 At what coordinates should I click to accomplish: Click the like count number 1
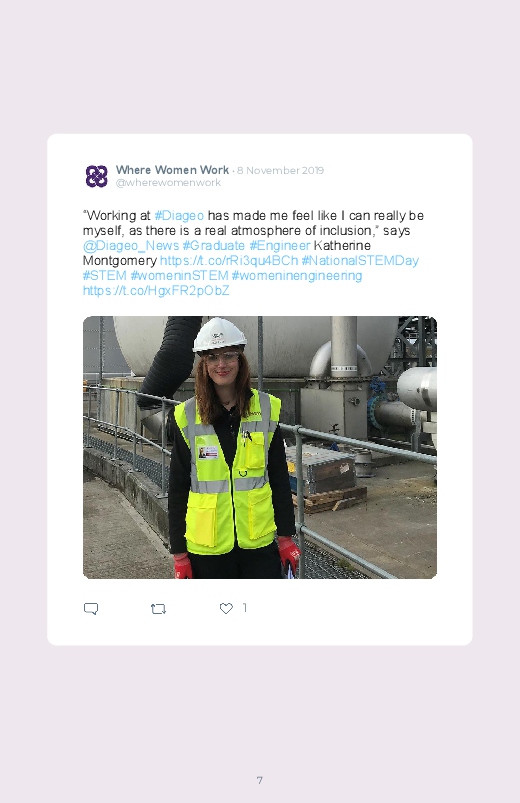245,608
